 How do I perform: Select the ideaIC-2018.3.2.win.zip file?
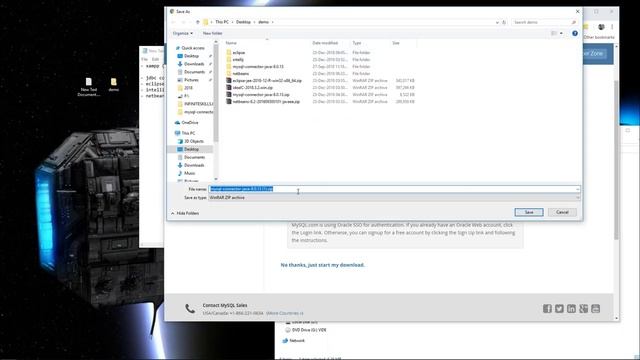coord(252,87)
